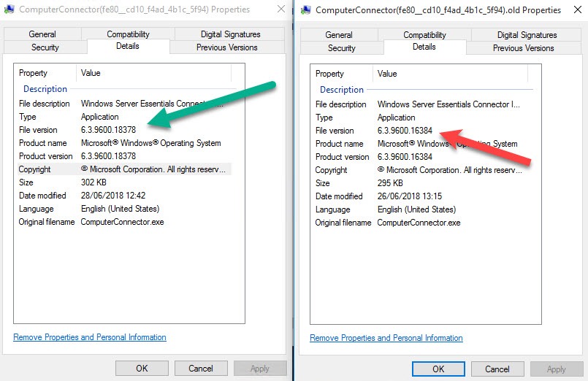Switch to the Compatibility tab in the original Properties window
Viewport: 588px width, 381px height.
tap(128, 34)
